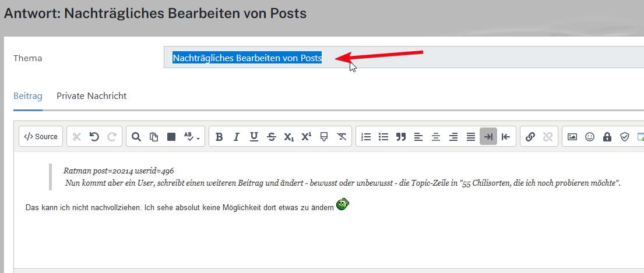Viewport: 644px width, 273px height.
Task: Click the padlock icon in toolbar
Action: point(607,137)
